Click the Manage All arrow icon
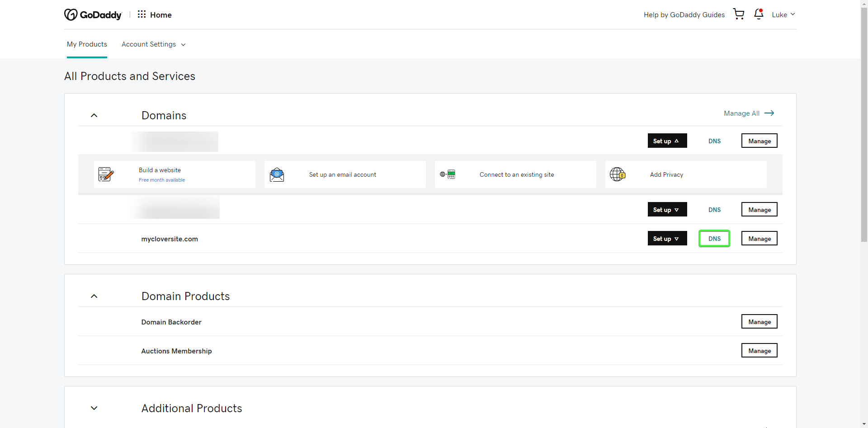Image resolution: width=868 pixels, height=428 pixels. (769, 113)
